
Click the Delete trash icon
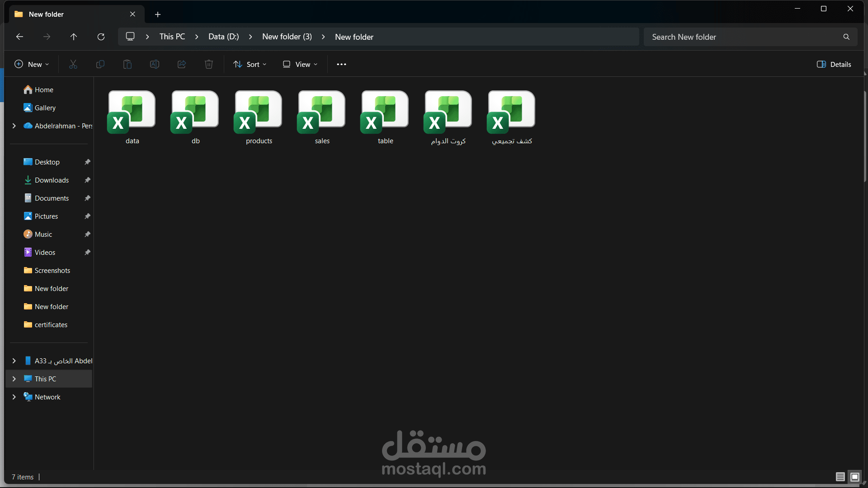click(x=209, y=64)
